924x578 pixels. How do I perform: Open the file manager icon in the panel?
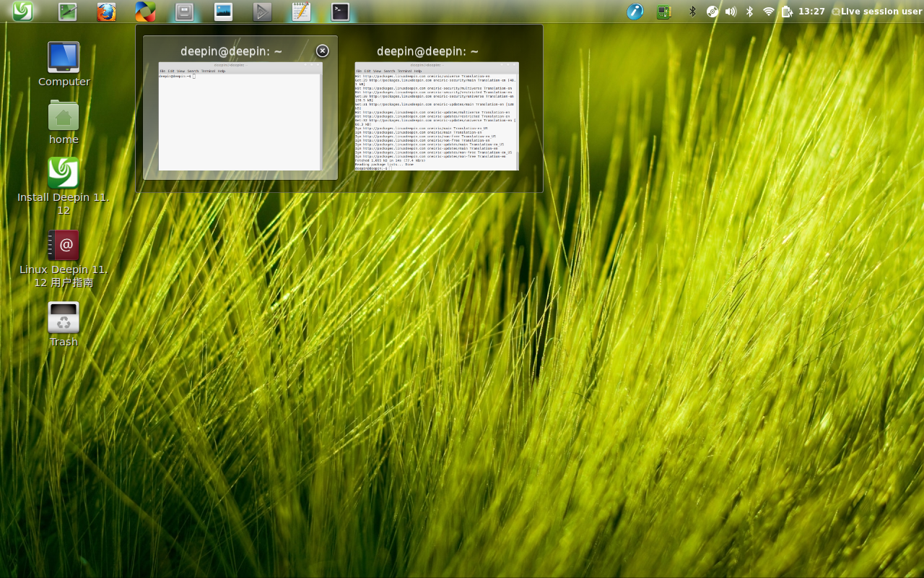click(183, 11)
